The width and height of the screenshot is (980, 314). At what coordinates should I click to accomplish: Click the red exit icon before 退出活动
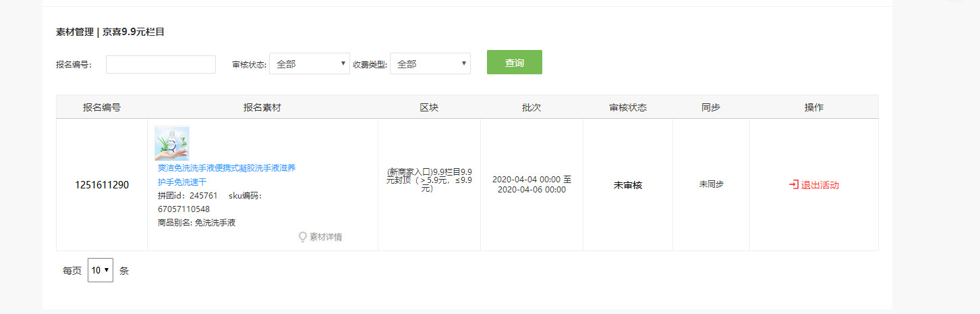(794, 184)
